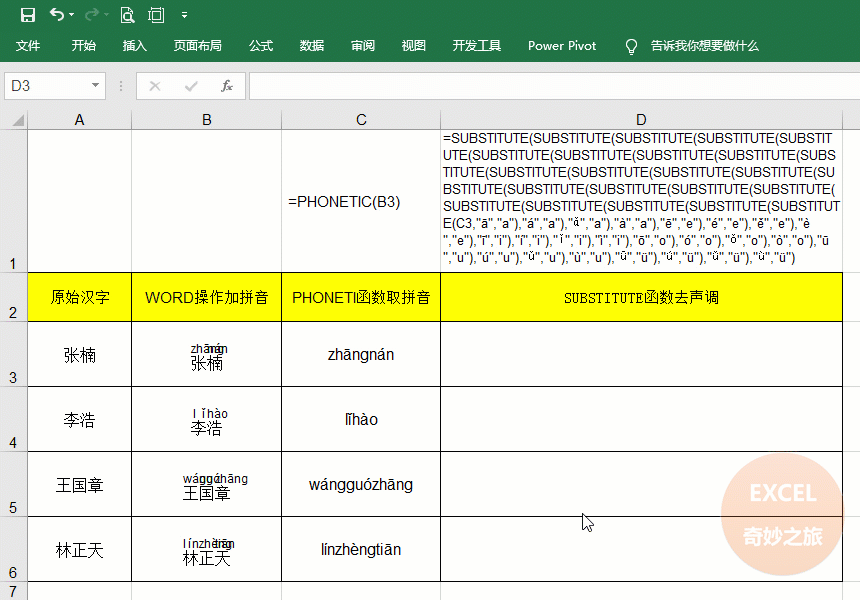Click the Redo arrow icon
This screenshot has width=860, height=600.
point(92,15)
